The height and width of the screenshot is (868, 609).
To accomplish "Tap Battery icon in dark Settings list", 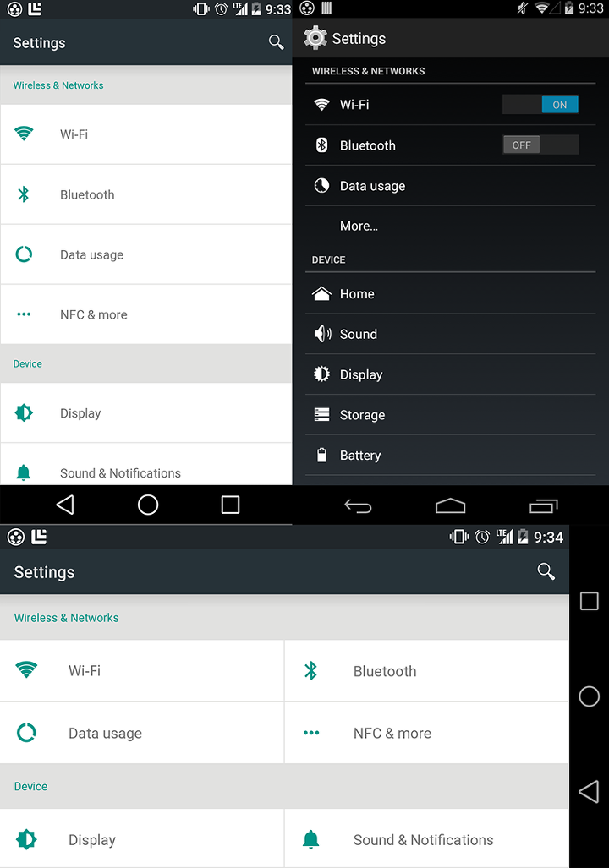I will coord(321,455).
